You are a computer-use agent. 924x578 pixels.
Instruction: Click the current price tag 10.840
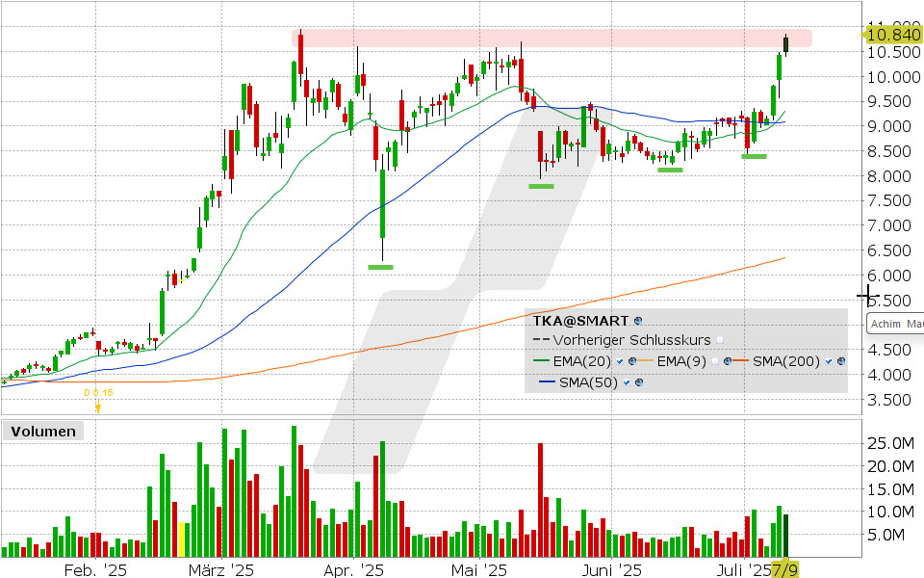(x=891, y=35)
